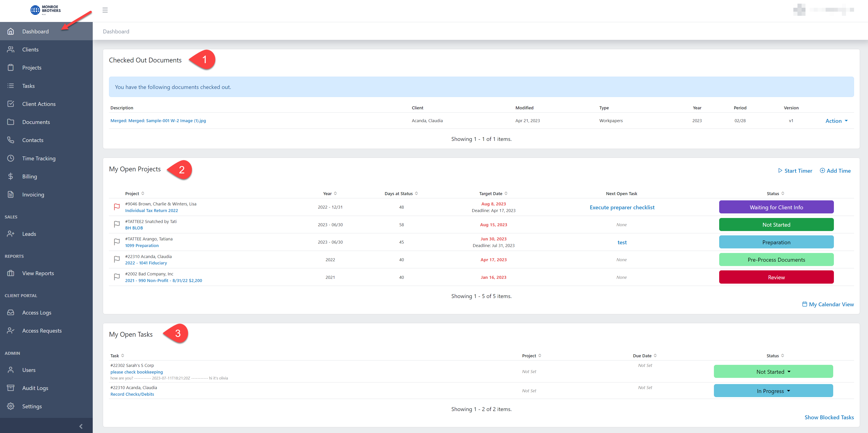
Task: Open Individual Tax Return 2022 project link
Action: [151, 210]
